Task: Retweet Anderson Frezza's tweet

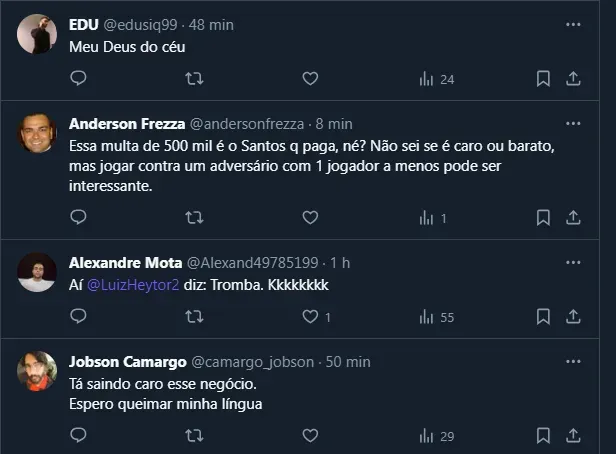Action: pyautogui.click(x=195, y=217)
